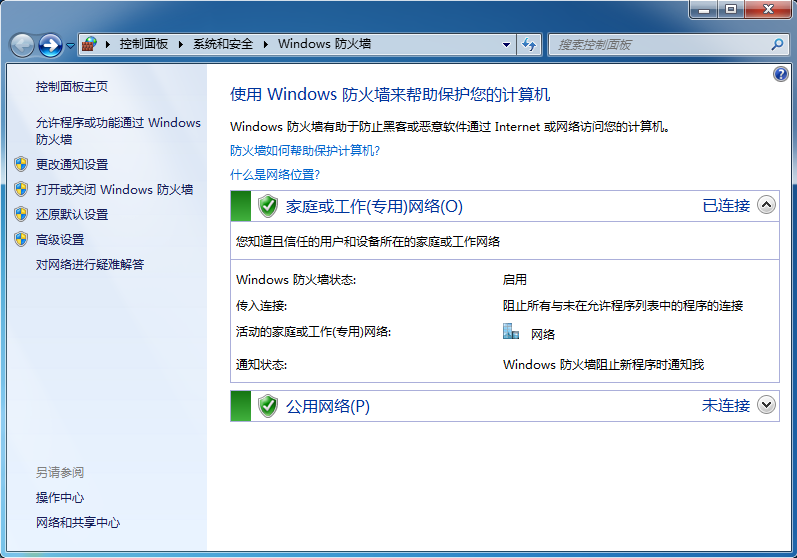
Task: Maximize the firewall window
Action: (731, 10)
